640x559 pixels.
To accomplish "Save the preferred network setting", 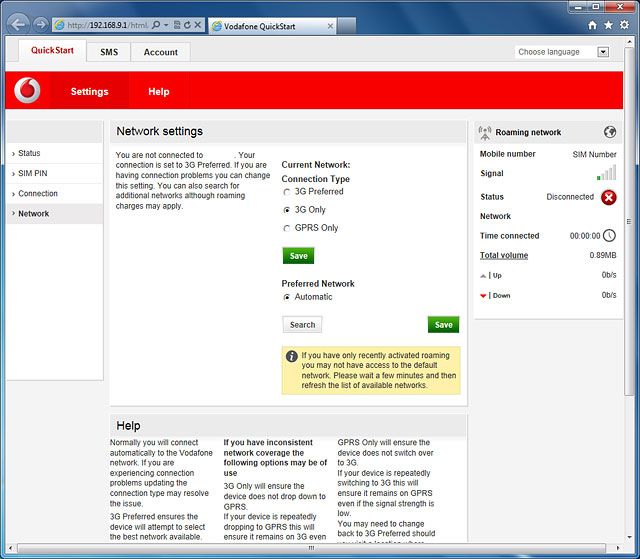I will tap(443, 325).
